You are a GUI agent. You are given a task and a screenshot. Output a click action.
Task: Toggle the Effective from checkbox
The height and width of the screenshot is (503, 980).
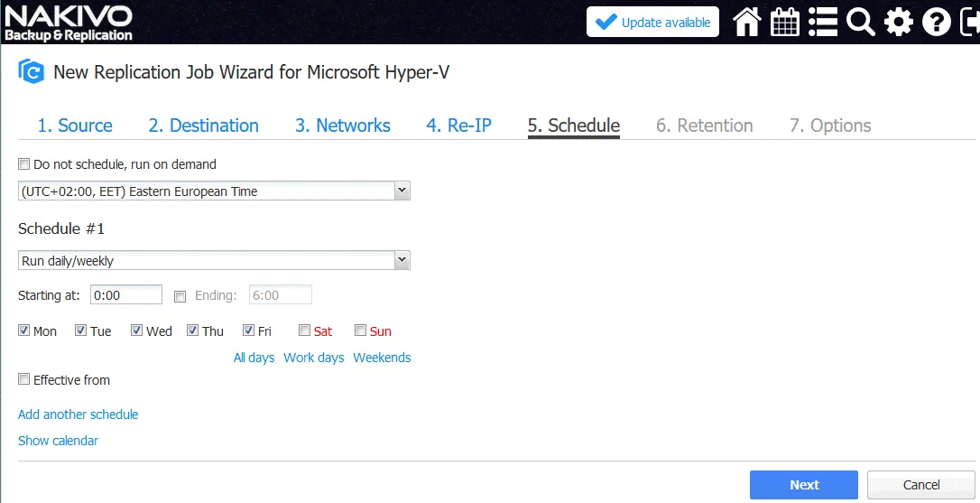(x=23, y=380)
